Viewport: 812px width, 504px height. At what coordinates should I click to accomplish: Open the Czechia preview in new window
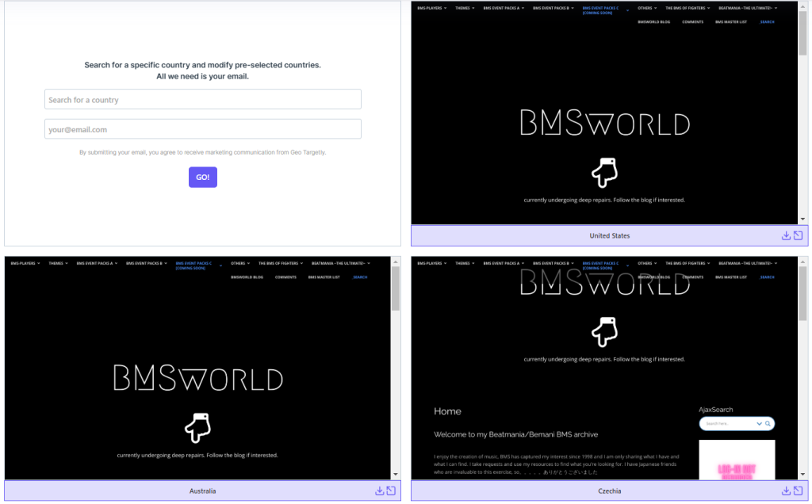(798, 491)
